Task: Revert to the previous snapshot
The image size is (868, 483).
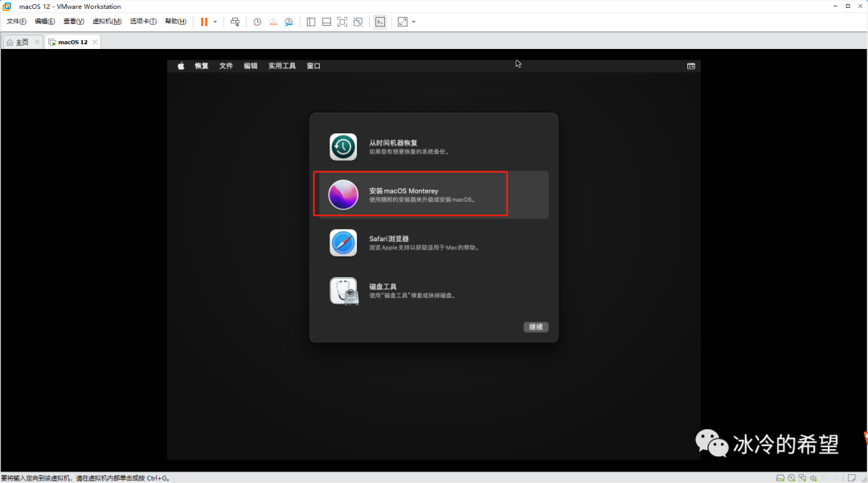Action: click(x=273, y=22)
